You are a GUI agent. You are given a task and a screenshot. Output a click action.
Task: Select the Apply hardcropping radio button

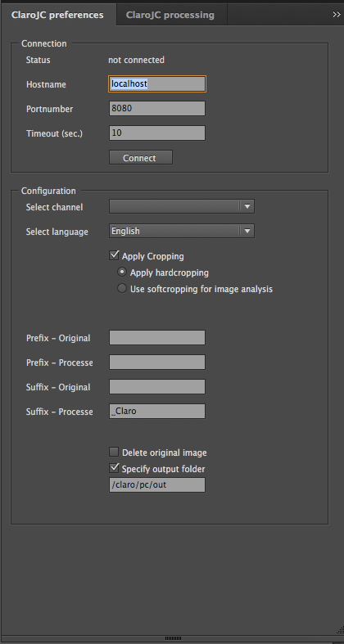tap(122, 272)
